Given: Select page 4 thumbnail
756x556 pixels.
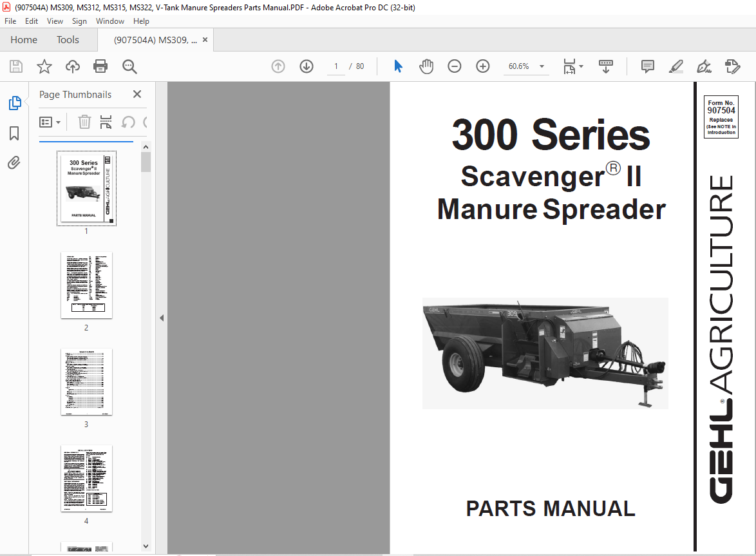Looking at the screenshot, I should click(x=86, y=478).
